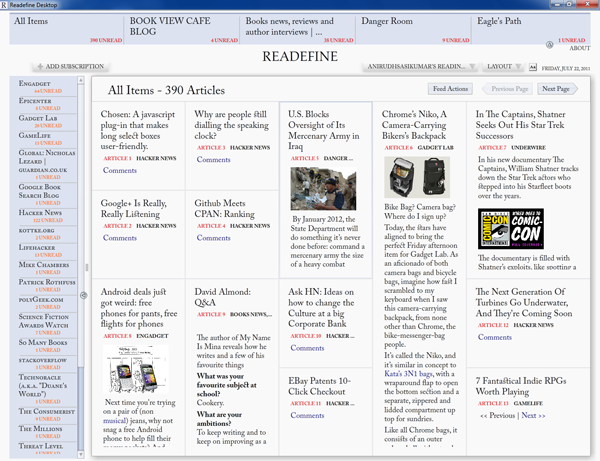Click the Add Subscription button
Screen dimensions: 600x461
71,67
